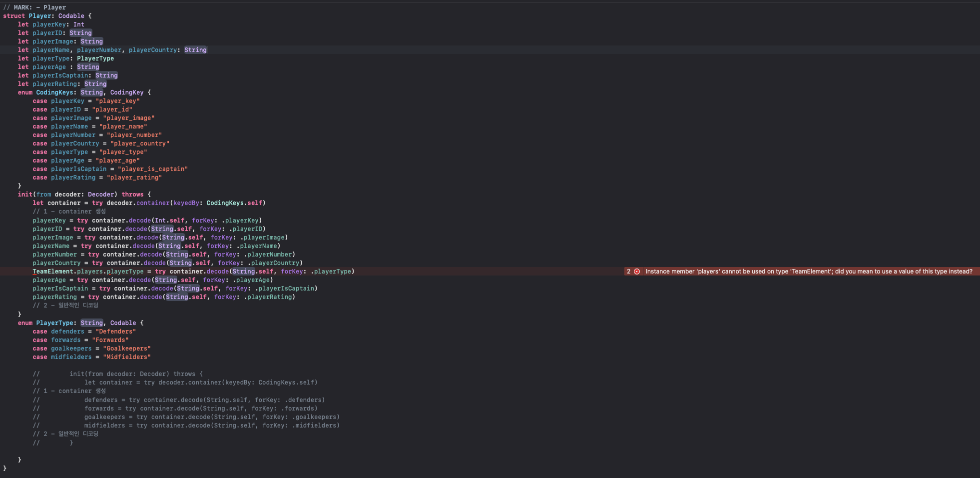
Task: Click the "playerKey = try container.decode(Int.self" line
Action: point(147,220)
